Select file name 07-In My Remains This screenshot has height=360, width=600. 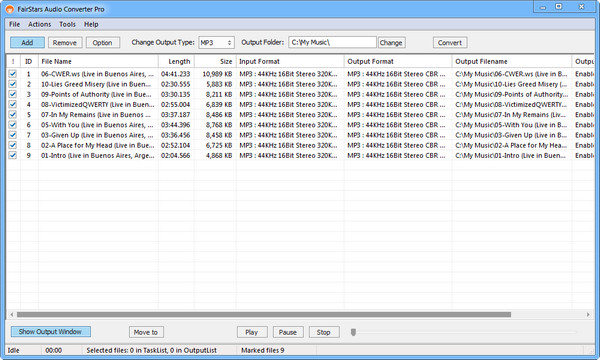click(x=96, y=114)
